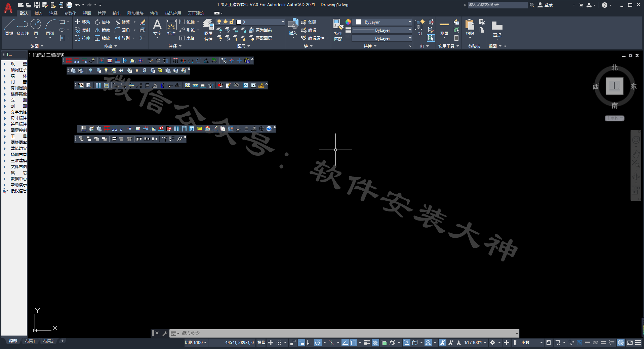
Task: Select the 圆弧 (Arc) tool
Action: [50, 27]
